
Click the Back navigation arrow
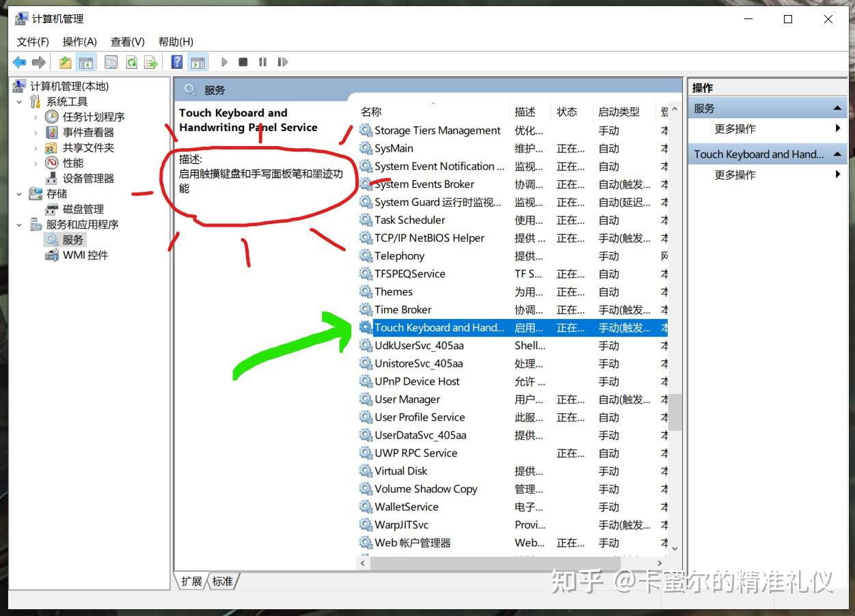[x=18, y=61]
